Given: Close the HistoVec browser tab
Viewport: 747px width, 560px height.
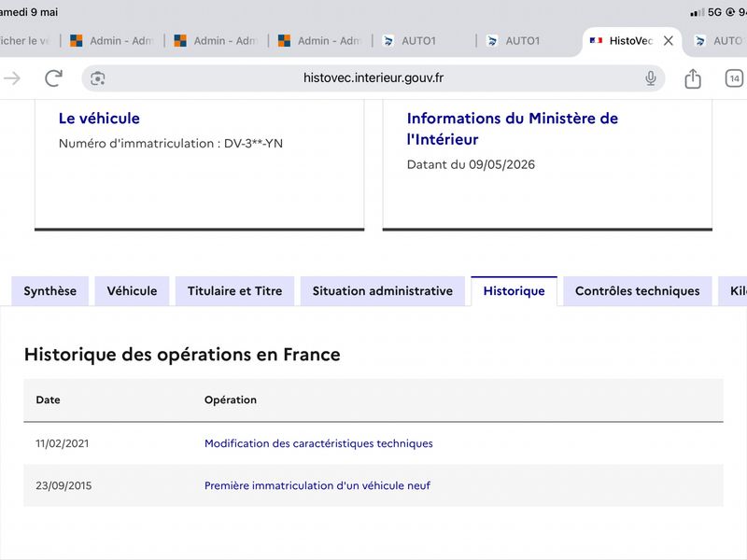Looking at the screenshot, I should [x=669, y=41].
